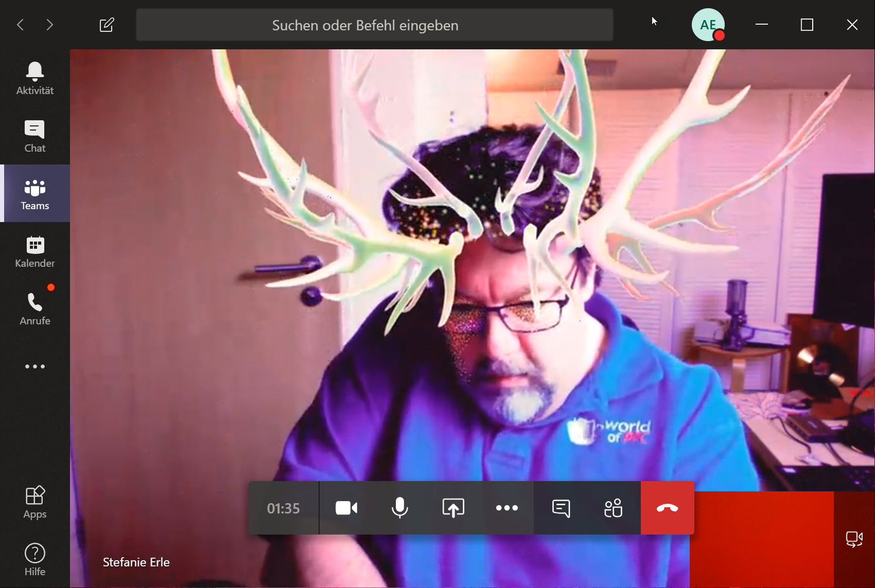
Task: Open more actions menu in call bar
Action: pyautogui.click(x=506, y=508)
